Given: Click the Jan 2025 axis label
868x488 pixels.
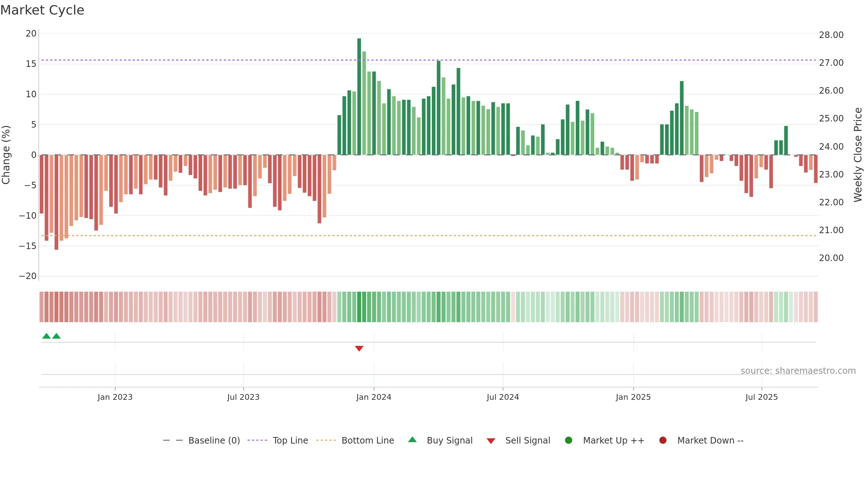Looking at the screenshot, I should pyautogui.click(x=633, y=397).
